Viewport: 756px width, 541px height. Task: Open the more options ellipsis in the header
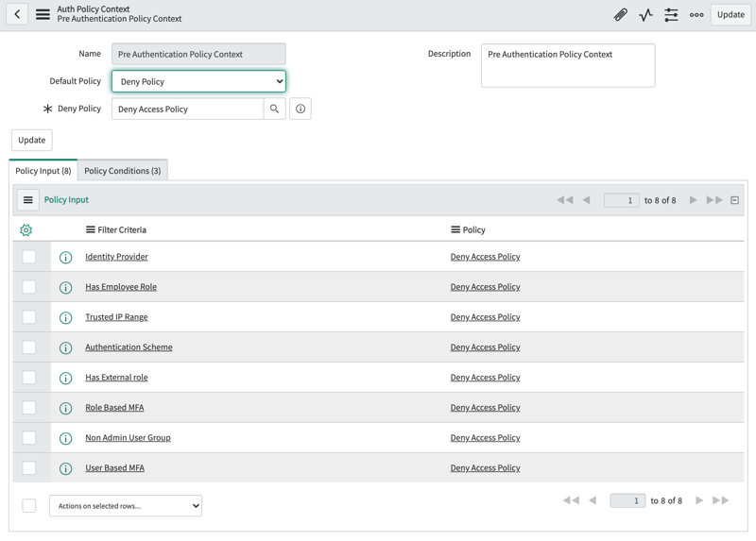click(696, 15)
